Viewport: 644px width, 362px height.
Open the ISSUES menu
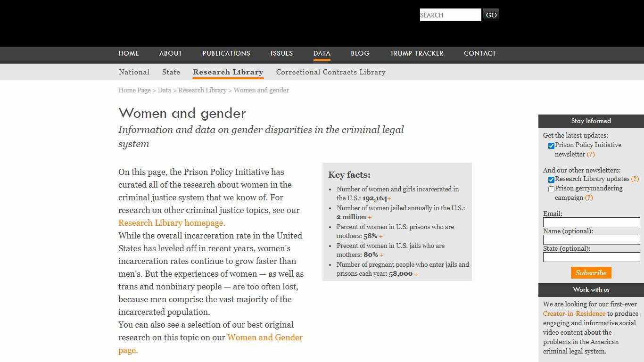(281, 53)
